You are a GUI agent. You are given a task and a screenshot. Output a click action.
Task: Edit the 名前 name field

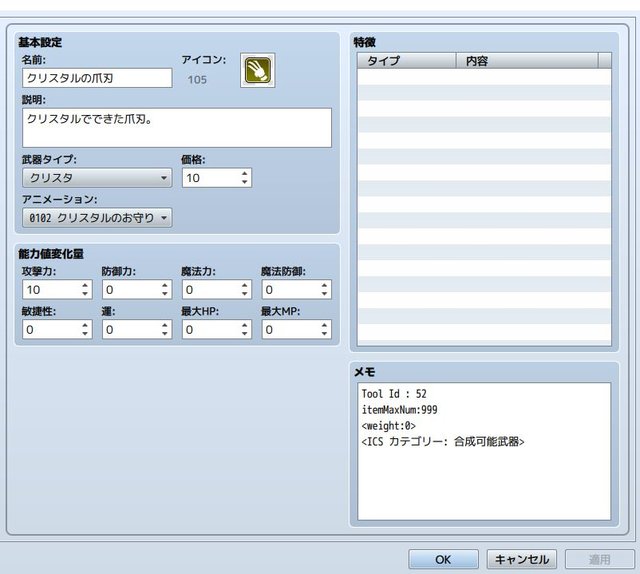[97, 78]
